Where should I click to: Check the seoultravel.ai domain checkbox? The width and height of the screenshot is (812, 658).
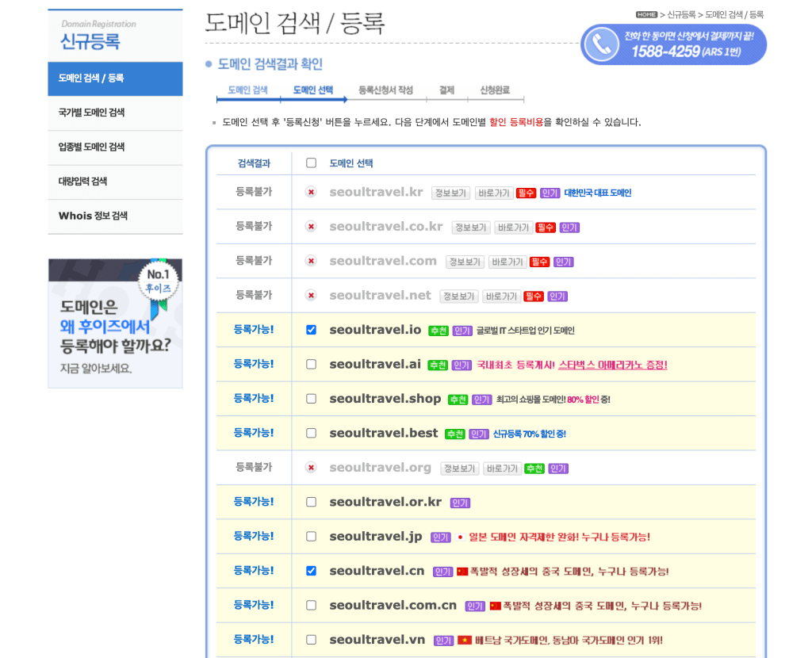click(311, 365)
